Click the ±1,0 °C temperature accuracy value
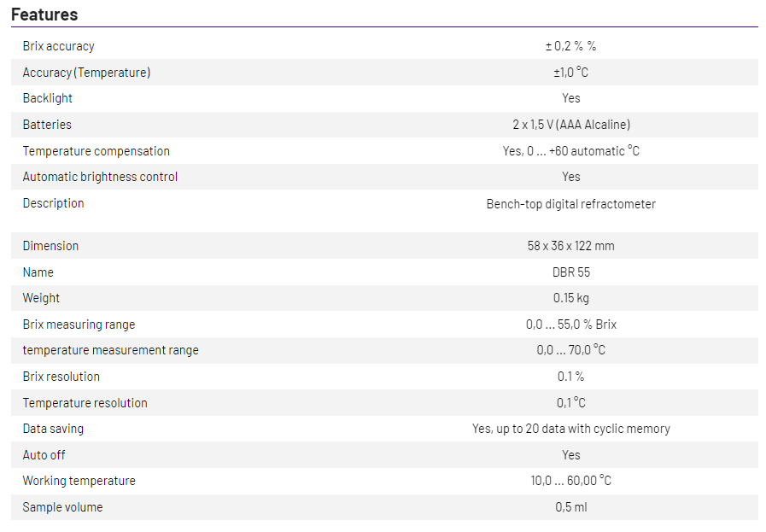This screenshot has width=766, height=532. (x=570, y=73)
